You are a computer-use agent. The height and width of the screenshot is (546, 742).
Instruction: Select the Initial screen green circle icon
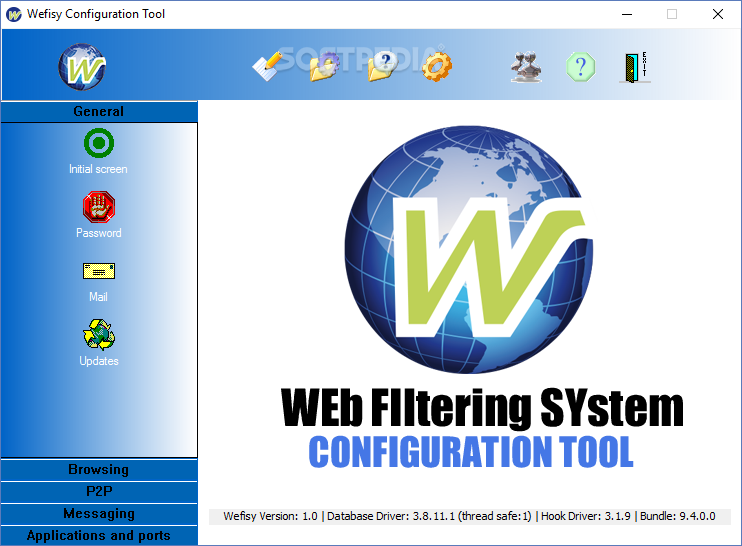click(99, 143)
